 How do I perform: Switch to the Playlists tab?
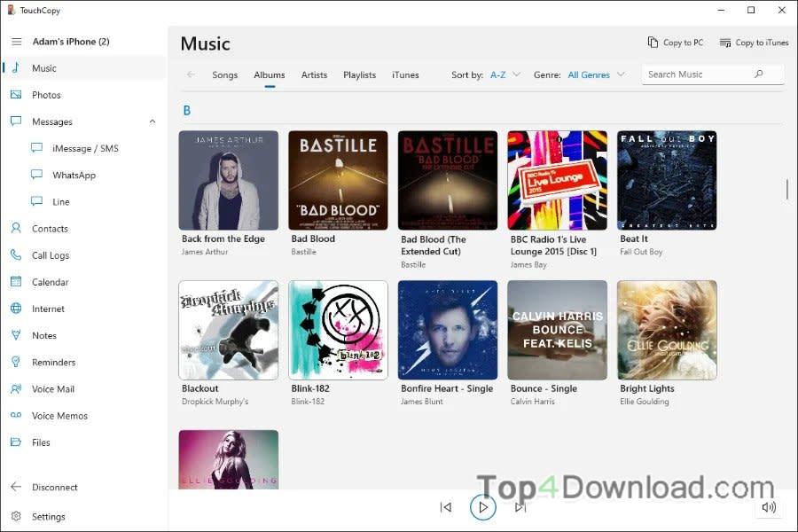(359, 74)
